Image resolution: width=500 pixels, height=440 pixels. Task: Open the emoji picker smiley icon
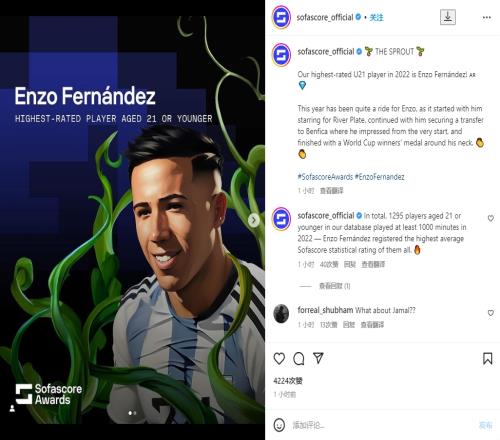click(x=279, y=425)
